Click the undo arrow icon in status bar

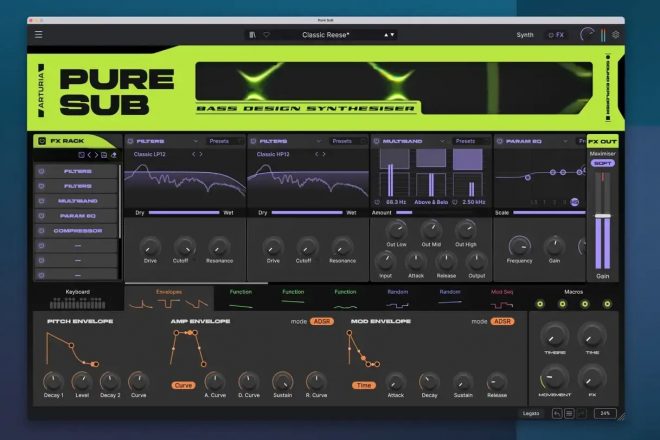coord(557,413)
